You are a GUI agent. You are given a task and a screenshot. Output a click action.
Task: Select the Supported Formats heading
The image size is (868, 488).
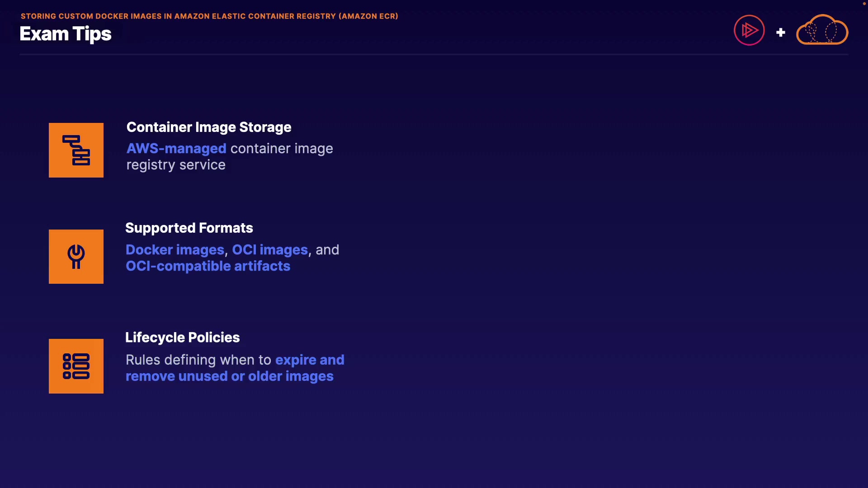(189, 228)
